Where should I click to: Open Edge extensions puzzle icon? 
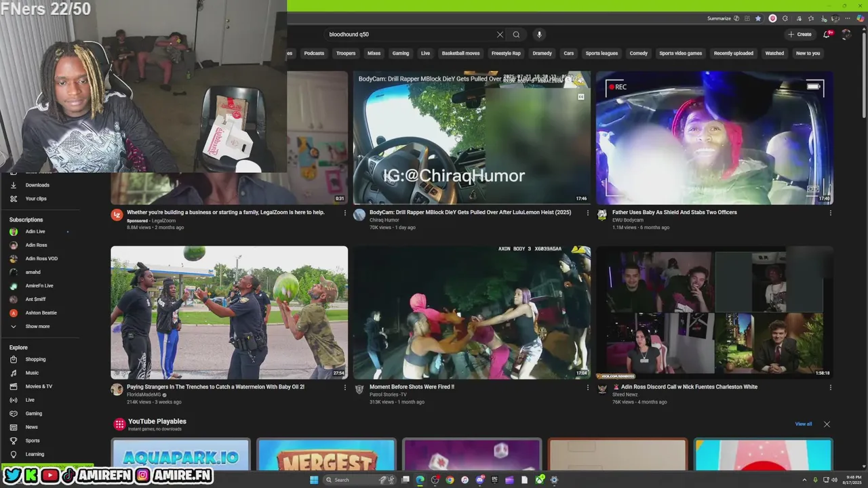tap(785, 18)
